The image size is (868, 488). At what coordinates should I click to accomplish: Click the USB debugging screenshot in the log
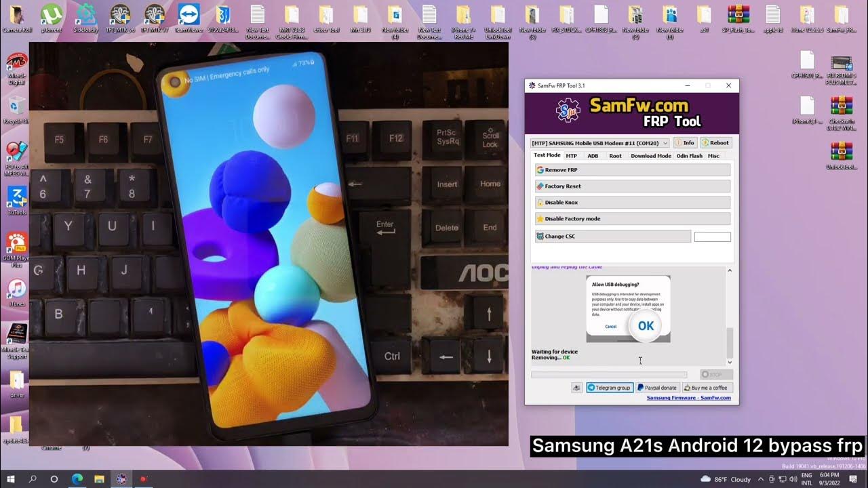[x=629, y=308]
